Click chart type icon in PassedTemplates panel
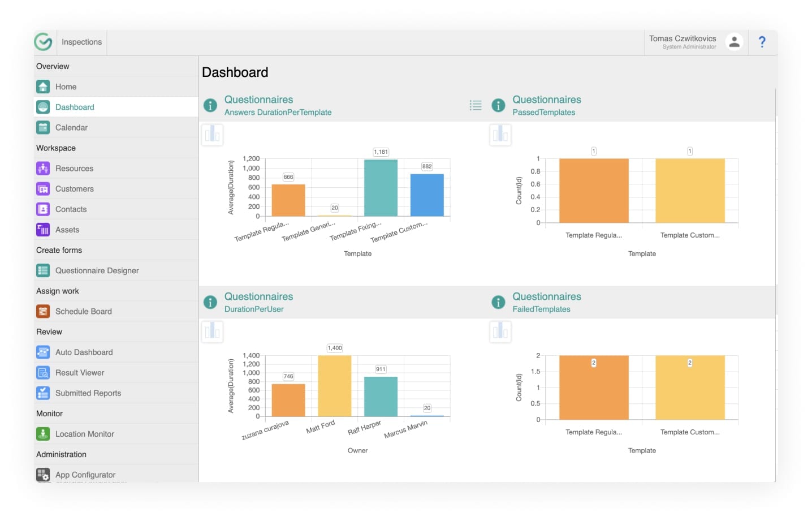Image resolution: width=812 pixels, height=521 pixels. pyautogui.click(x=500, y=135)
